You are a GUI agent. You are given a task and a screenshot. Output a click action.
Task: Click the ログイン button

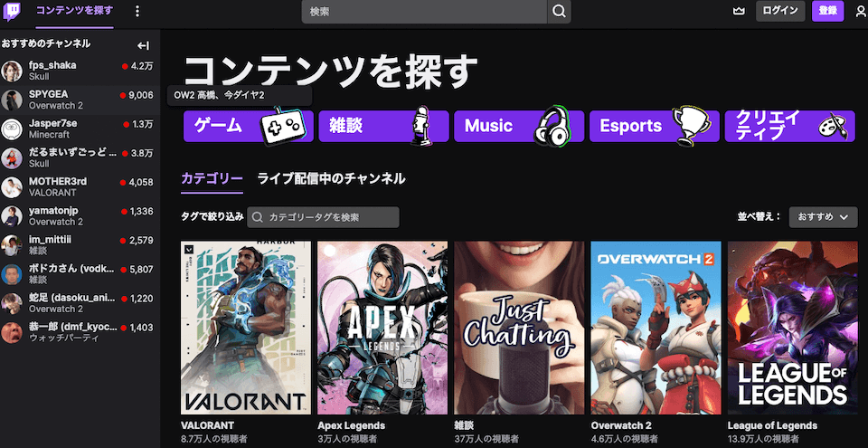click(x=780, y=11)
